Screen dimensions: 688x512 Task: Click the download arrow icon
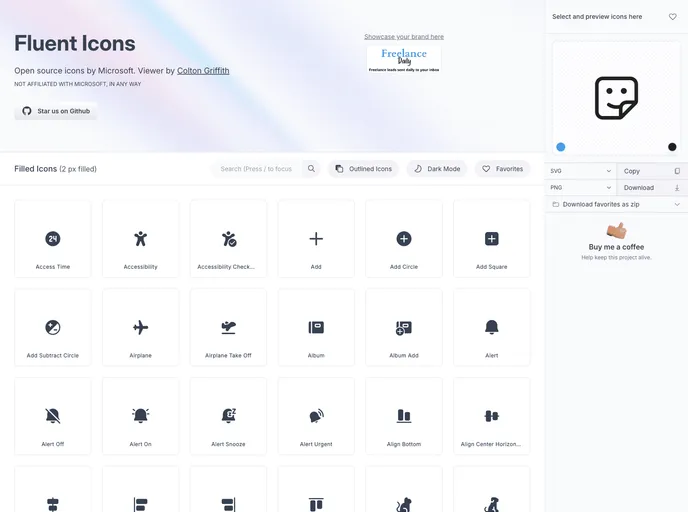pyautogui.click(x=677, y=188)
